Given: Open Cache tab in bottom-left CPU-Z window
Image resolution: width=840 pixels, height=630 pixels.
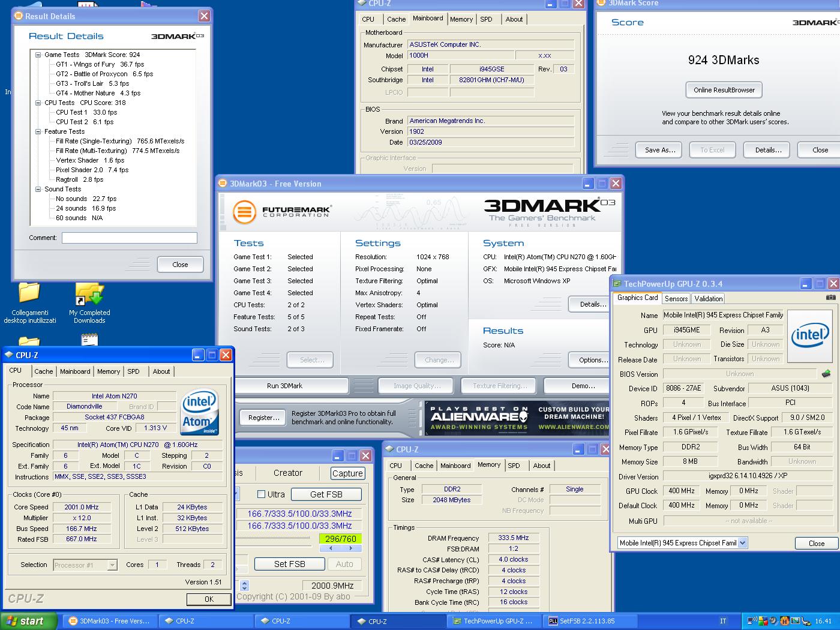Looking at the screenshot, I should point(44,371).
